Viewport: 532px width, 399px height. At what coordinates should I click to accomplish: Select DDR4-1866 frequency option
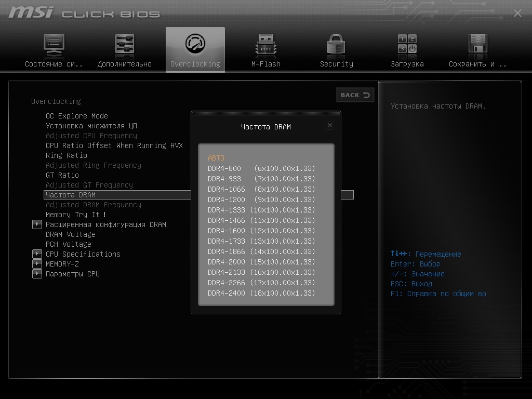pyautogui.click(x=262, y=252)
